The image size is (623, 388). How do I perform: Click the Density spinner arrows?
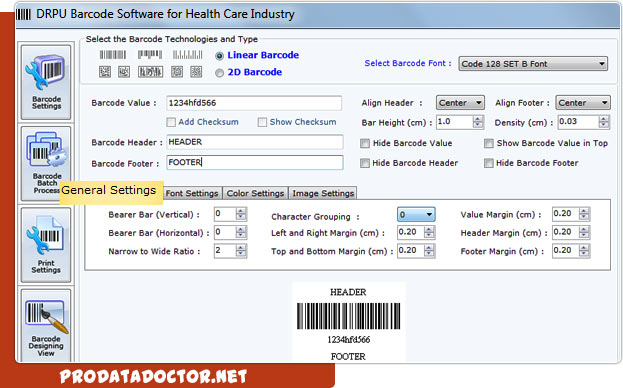point(604,122)
